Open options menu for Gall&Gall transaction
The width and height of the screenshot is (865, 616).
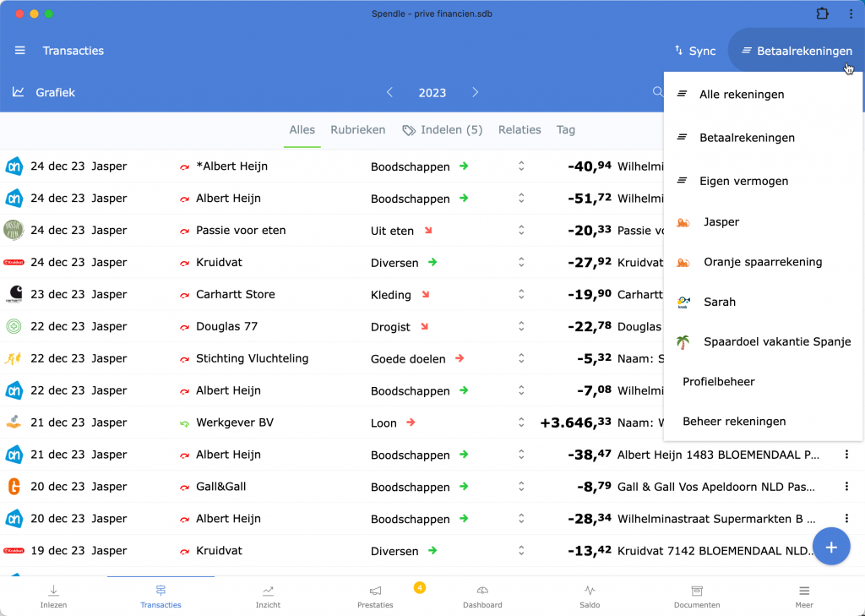pos(846,487)
